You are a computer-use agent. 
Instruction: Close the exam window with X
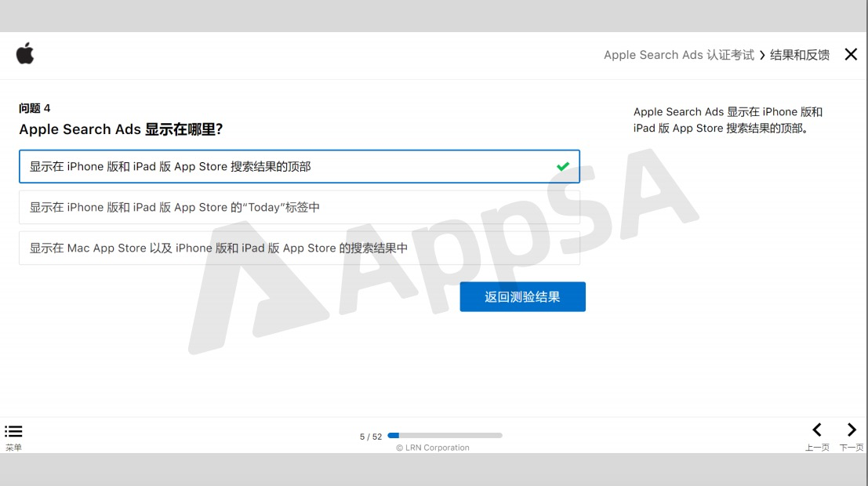click(x=851, y=54)
